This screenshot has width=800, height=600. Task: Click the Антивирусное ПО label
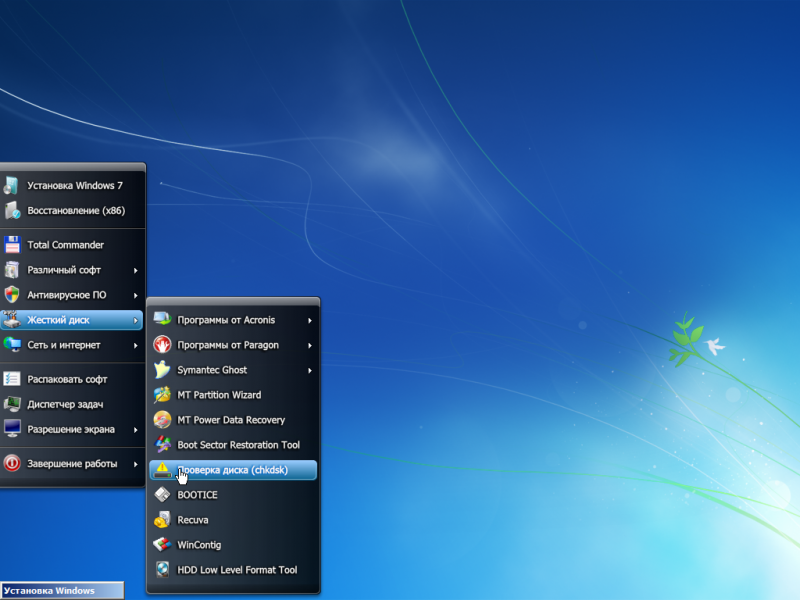click(x=67, y=295)
